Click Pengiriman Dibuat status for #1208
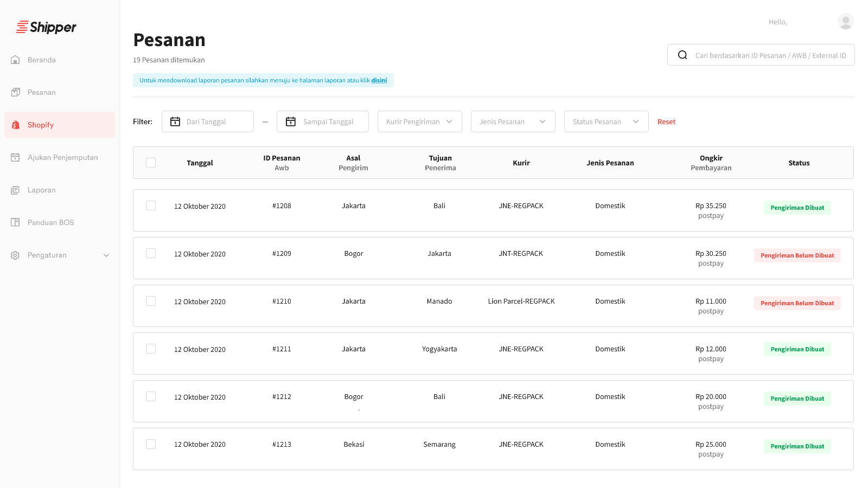868x488 pixels. click(797, 208)
